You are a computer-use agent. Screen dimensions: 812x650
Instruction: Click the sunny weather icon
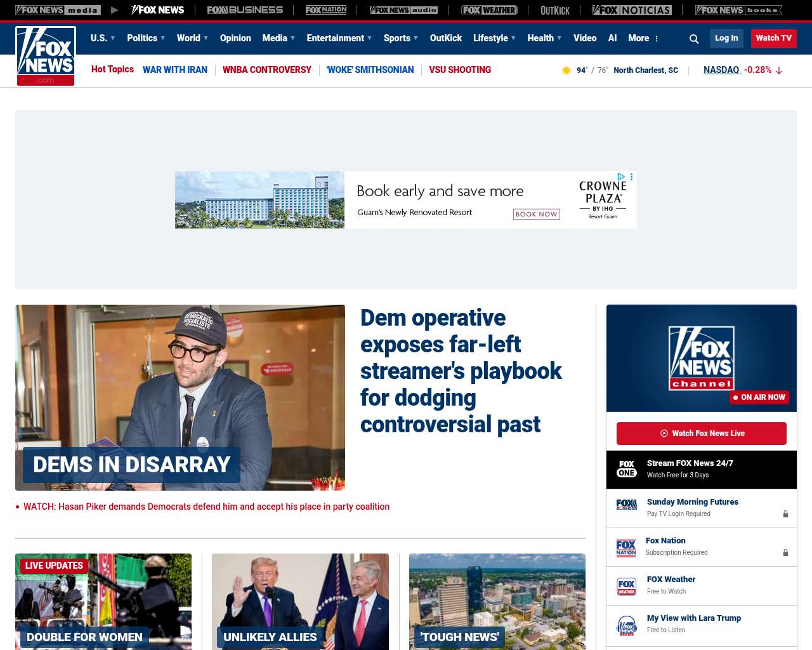point(566,70)
